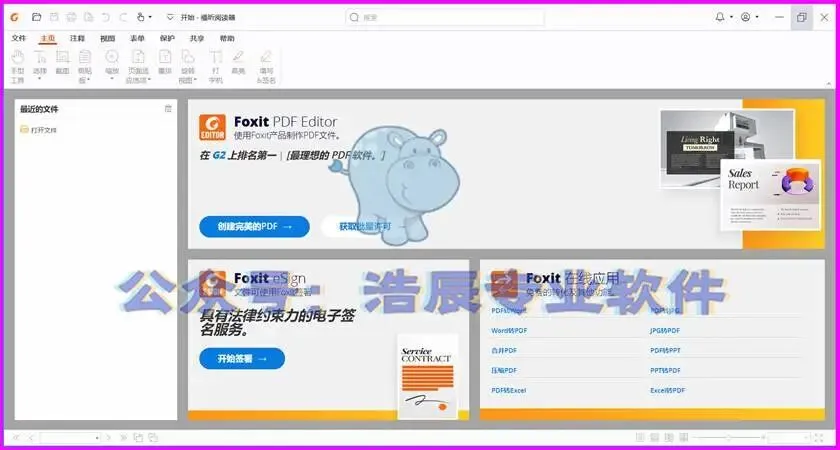The width and height of the screenshot is (840, 450).
Task: Click the redo arrow icon
Action: pyautogui.click(x=123, y=17)
